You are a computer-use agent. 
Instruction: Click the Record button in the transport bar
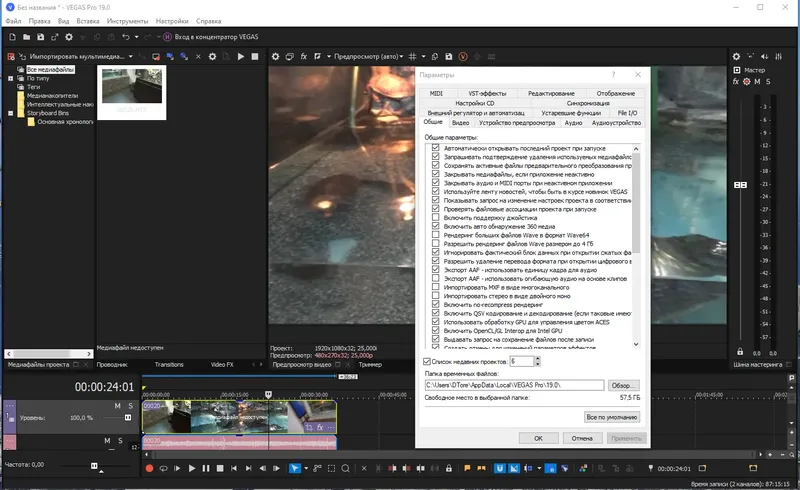pos(149,468)
